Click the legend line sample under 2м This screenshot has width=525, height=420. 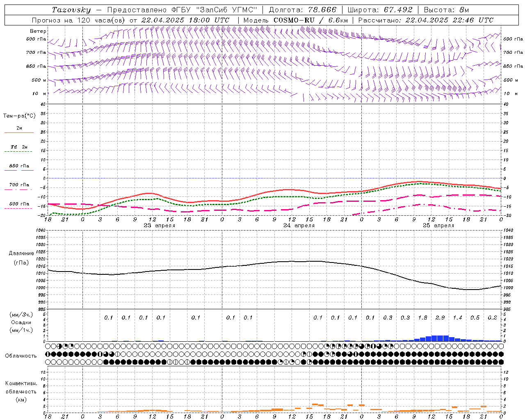click(19, 133)
